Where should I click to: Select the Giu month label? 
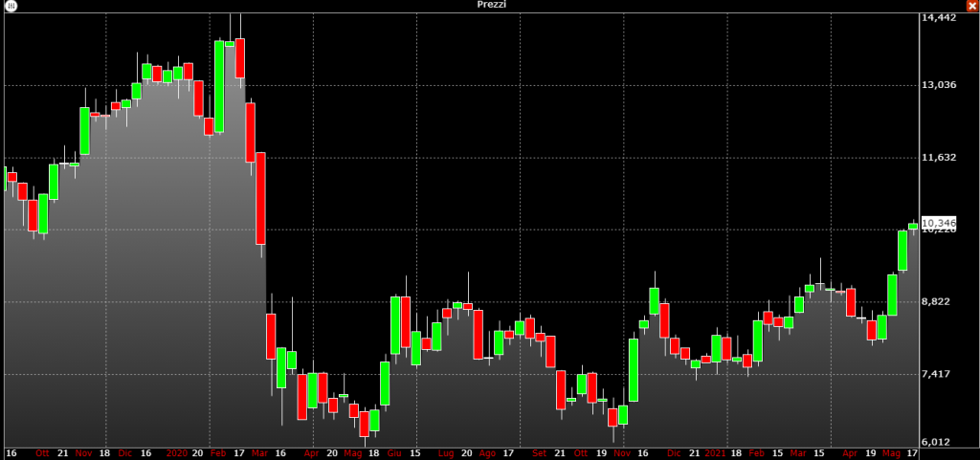[394, 453]
